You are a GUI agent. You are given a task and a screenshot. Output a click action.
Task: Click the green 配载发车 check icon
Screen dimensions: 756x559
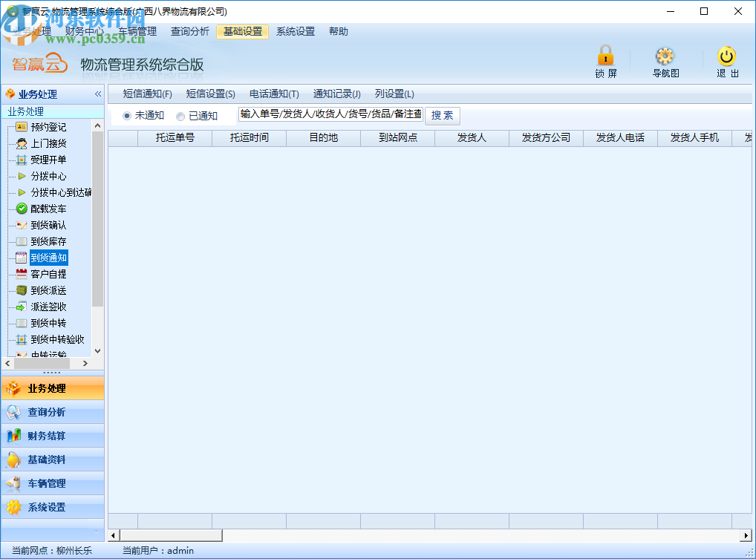pos(22,209)
